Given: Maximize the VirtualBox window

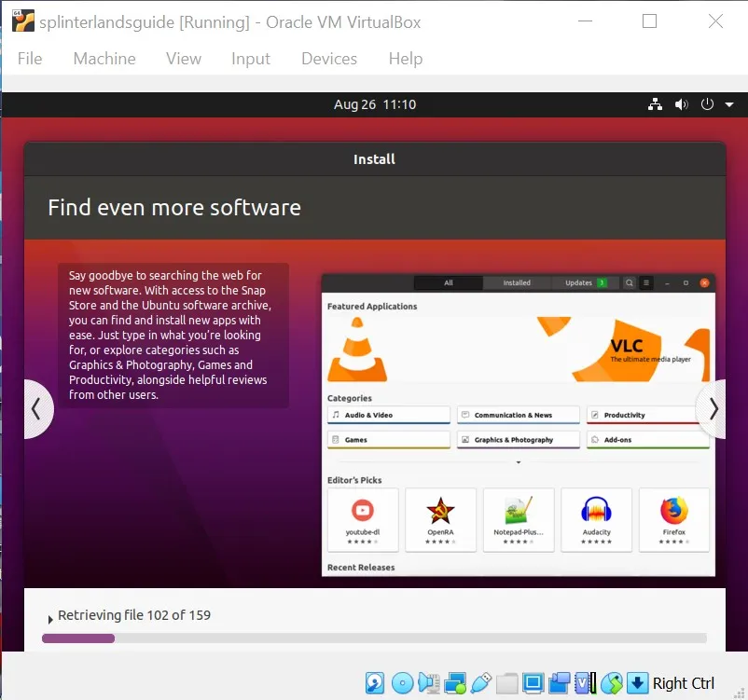Looking at the screenshot, I should pos(650,21).
